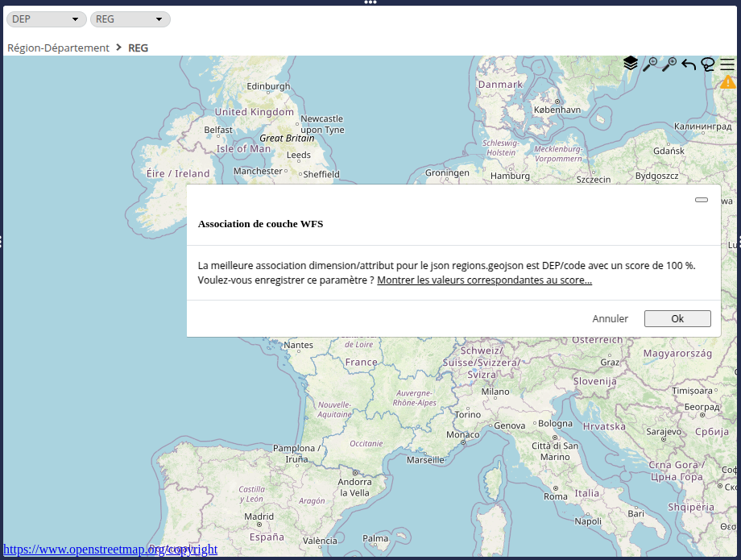Viewport: 741px width, 560px height.
Task: Confirm the association with Ok
Action: pyautogui.click(x=677, y=318)
